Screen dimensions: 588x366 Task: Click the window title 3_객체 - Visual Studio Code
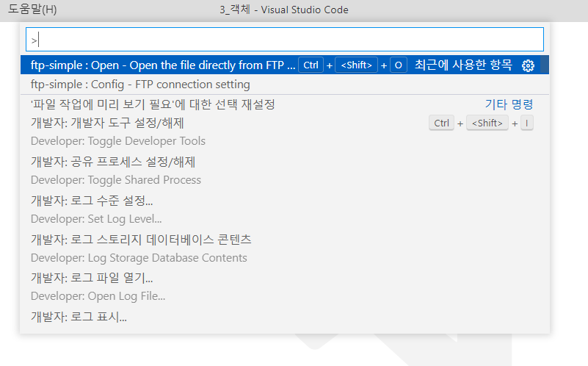284,10
